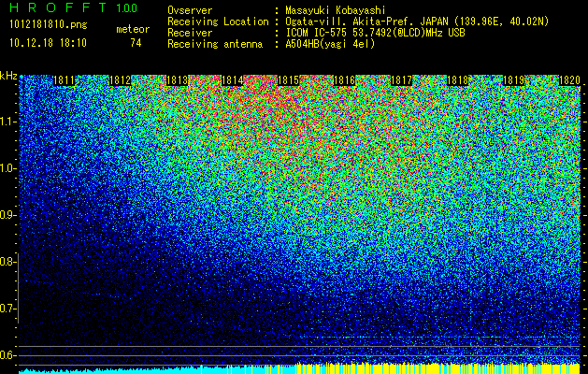The image size is (588, 374).
Task: Click the meteor count 74
Action: point(136,43)
